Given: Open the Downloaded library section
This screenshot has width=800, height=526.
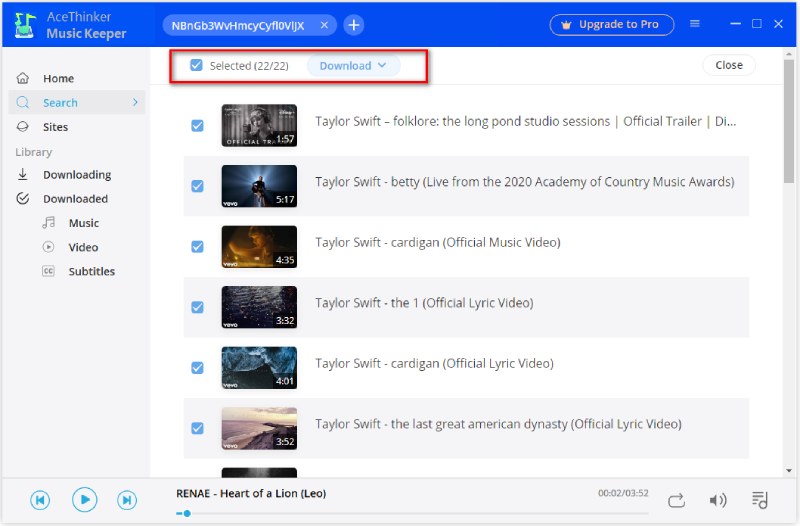Looking at the screenshot, I should coord(77,198).
